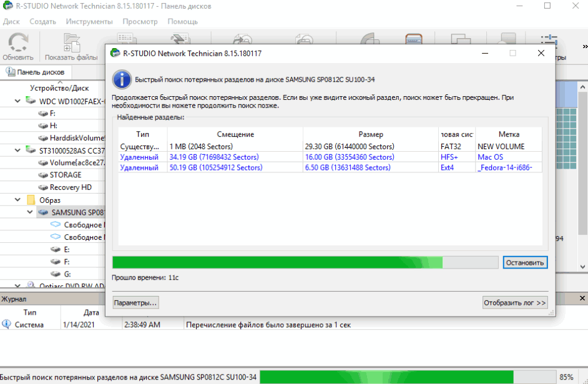Select the Система log entry icon

click(6, 324)
